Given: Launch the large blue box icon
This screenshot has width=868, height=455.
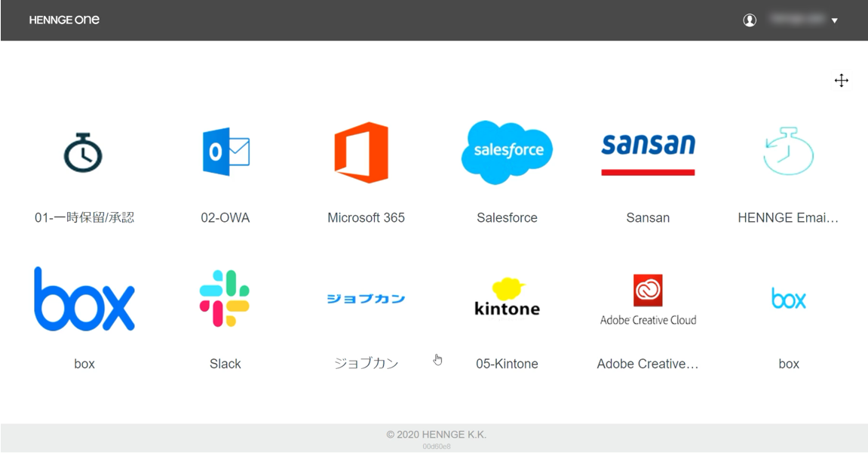Looking at the screenshot, I should click(84, 299).
